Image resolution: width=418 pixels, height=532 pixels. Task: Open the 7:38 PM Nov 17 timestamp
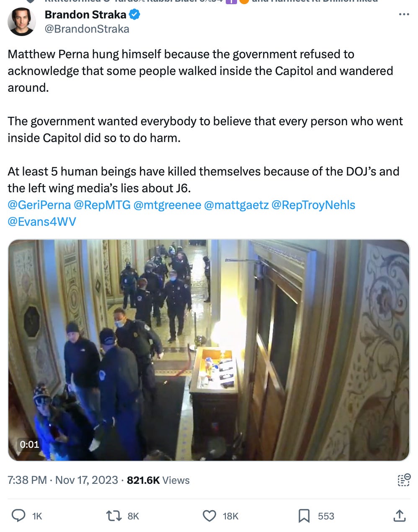pyautogui.click(x=63, y=480)
